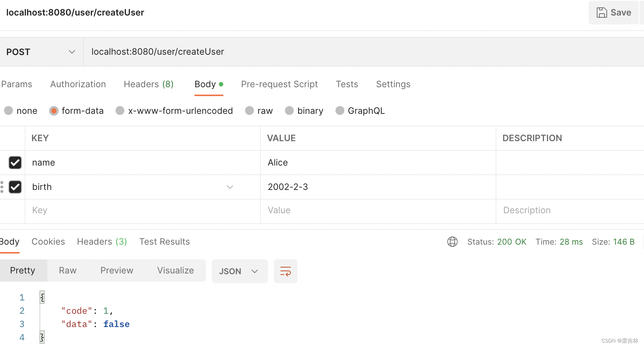Click the Alice value cell
This screenshot has width=644, height=347.
click(378, 163)
